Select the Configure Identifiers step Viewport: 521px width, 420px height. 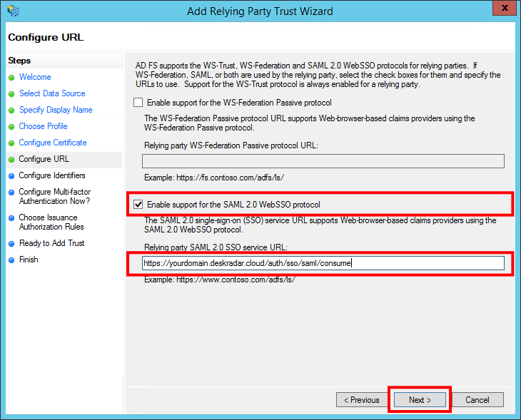[52, 175]
